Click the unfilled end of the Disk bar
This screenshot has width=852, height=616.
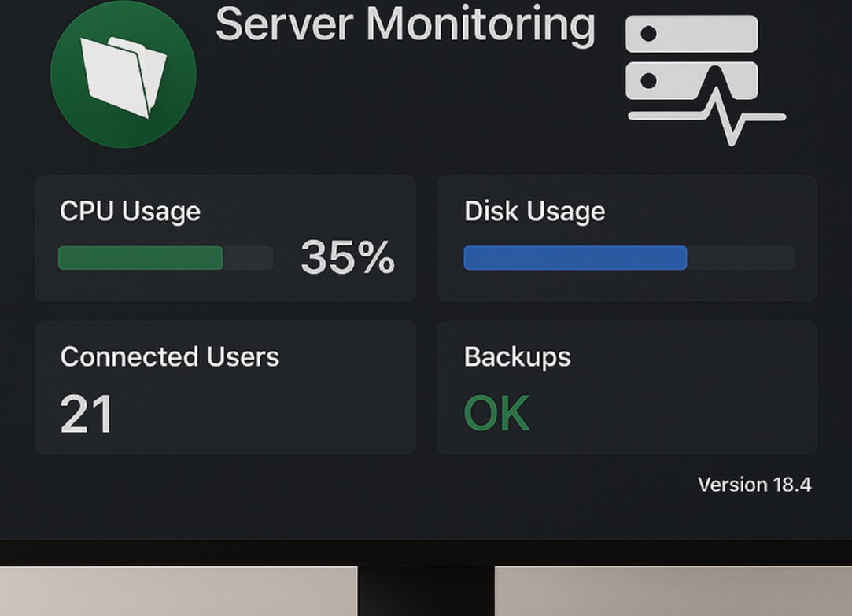740,258
